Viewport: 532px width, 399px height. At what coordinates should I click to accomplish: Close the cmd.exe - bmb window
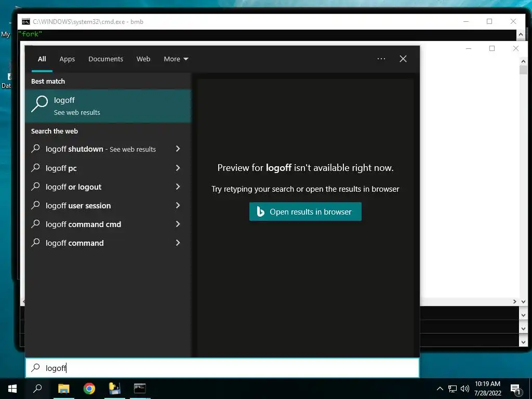coord(513,21)
